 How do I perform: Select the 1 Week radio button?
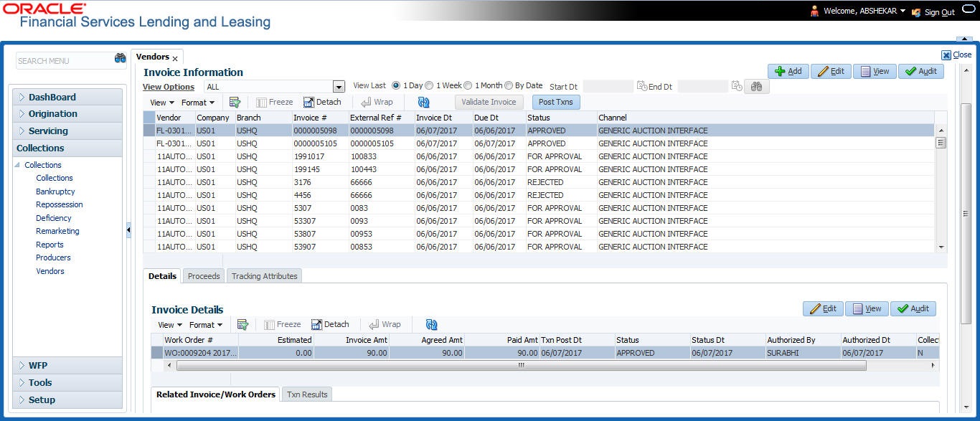click(430, 85)
